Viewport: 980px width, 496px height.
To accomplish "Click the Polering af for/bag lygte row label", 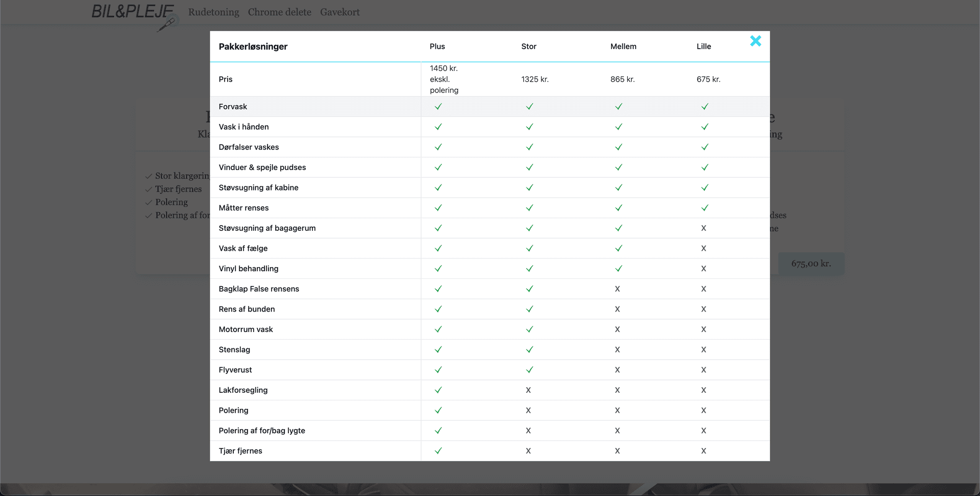I will coord(261,431).
